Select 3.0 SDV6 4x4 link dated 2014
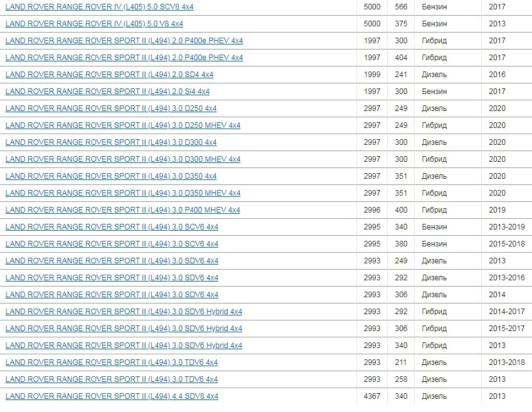The image size is (532, 412). pos(112,295)
